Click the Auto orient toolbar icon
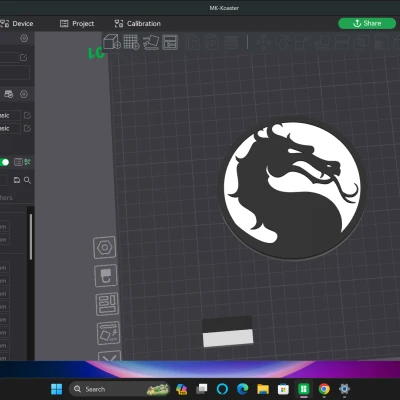 151,42
